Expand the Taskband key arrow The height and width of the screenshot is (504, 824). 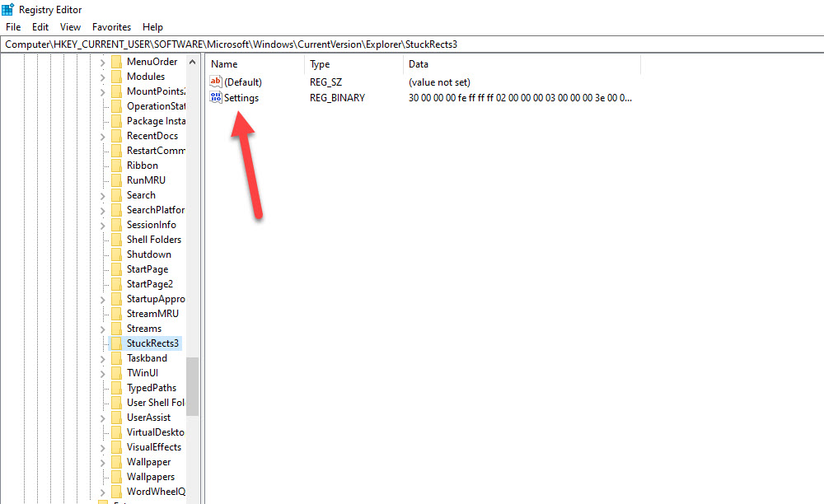(x=103, y=359)
